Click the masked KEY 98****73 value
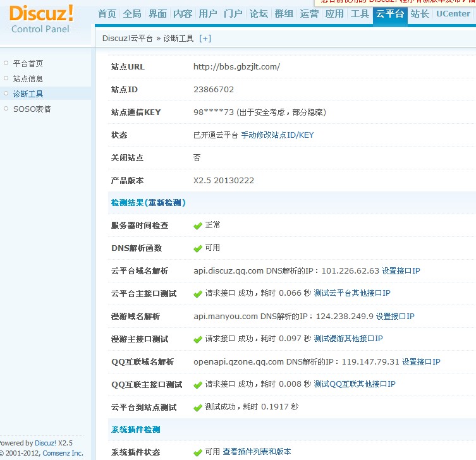Viewport: 476px width, 460px height. (x=214, y=112)
